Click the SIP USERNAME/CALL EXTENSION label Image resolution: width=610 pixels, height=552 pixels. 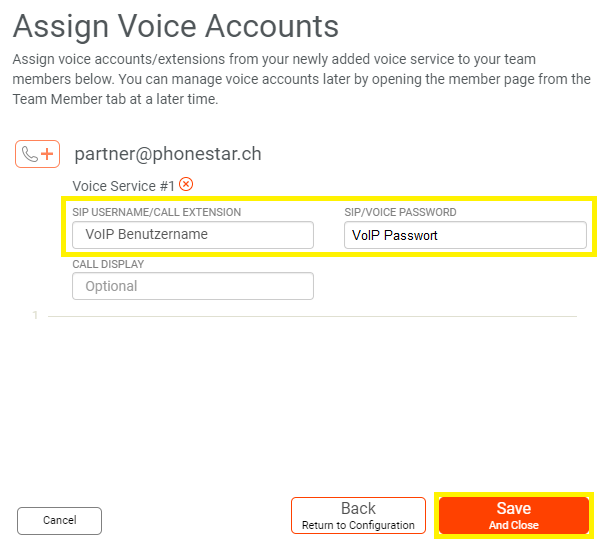pyautogui.click(x=156, y=212)
